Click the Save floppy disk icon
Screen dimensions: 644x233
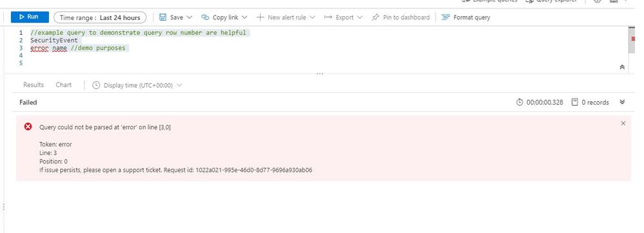pos(163,17)
